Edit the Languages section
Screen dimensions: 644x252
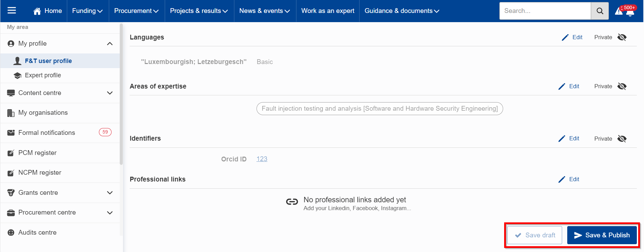(572, 37)
